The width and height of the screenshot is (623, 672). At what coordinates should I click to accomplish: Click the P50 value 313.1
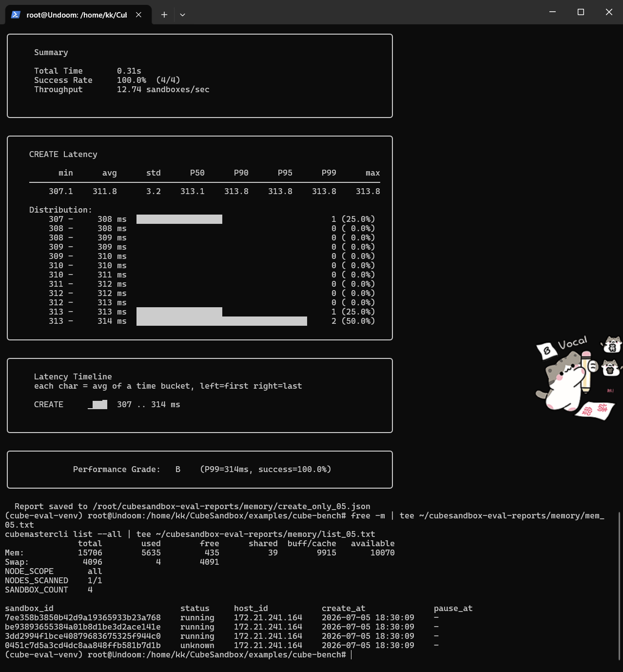tap(193, 191)
